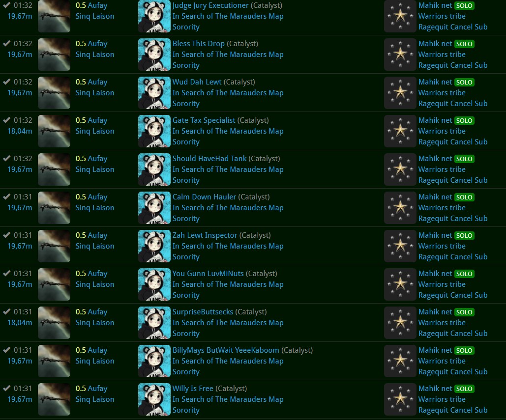Click checkmark icon in SurpriseButtsecks row
The height and width of the screenshot is (420, 506).
pos(7,312)
